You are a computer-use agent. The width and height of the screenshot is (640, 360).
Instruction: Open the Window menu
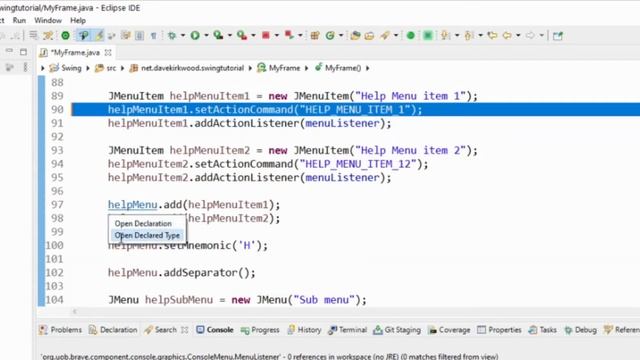tap(48, 20)
